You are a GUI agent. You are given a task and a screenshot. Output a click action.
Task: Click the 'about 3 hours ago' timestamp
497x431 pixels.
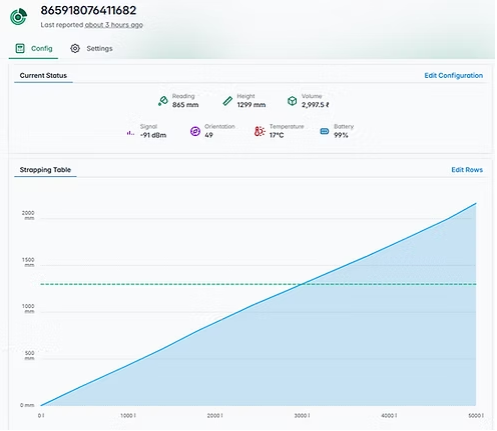click(114, 25)
